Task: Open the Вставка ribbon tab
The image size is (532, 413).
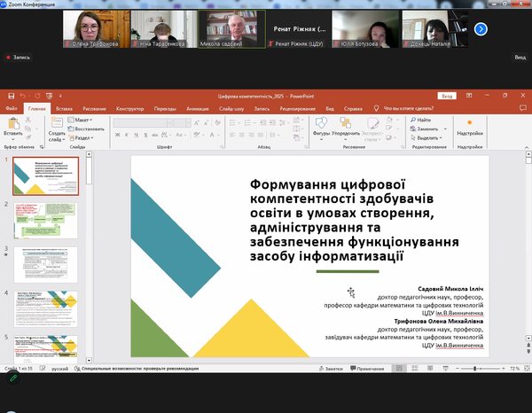Action: coord(64,108)
